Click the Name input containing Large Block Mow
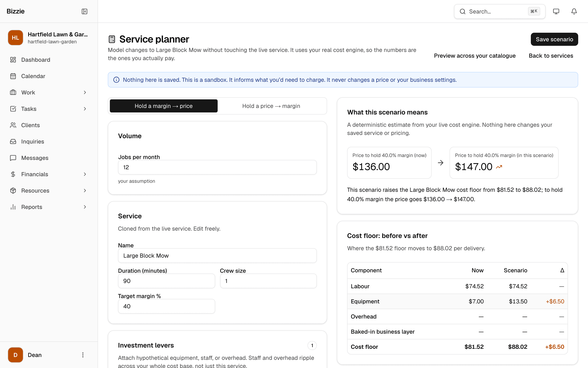588x368 pixels. tap(217, 256)
